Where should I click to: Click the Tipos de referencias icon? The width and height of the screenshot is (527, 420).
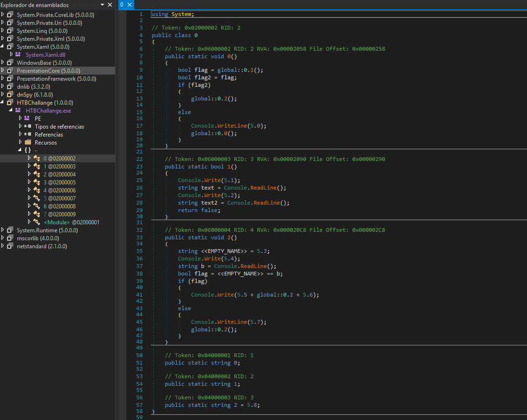click(x=27, y=127)
